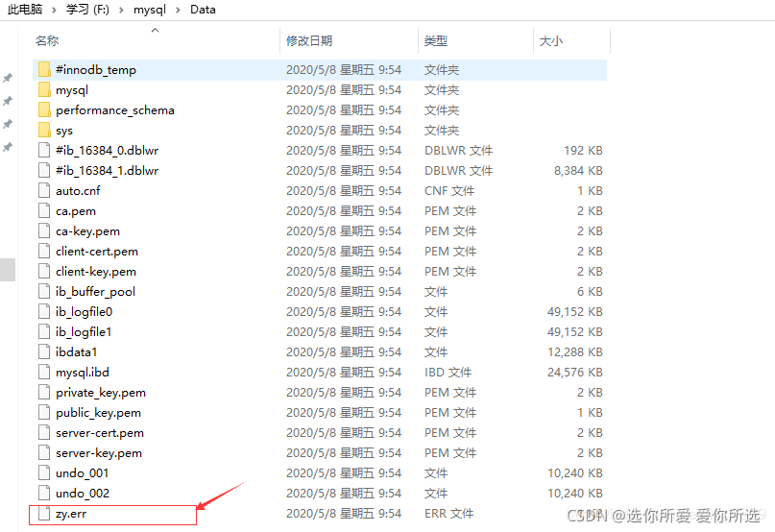Click the client-key.pem file icon
The height and width of the screenshot is (532, 775).
44,272
